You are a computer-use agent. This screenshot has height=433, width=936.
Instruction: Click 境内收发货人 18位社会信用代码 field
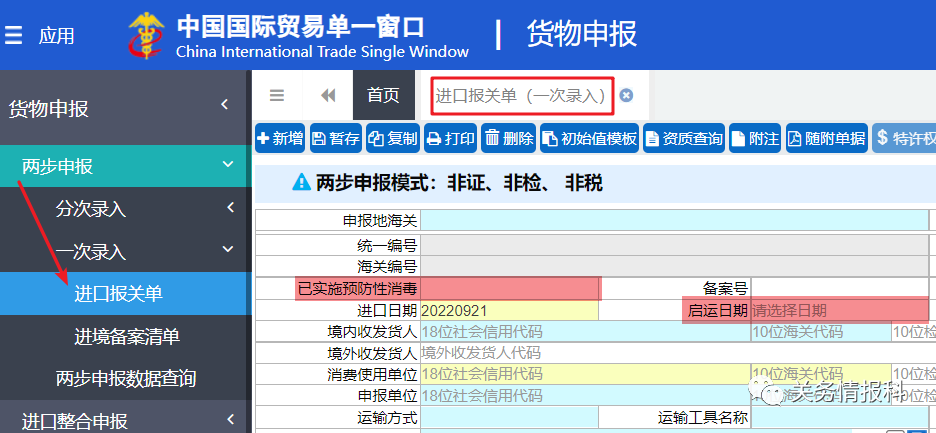tap(585, 331)
